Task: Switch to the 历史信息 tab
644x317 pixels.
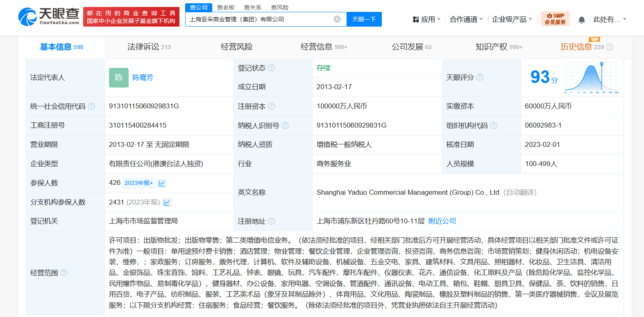Action: pos(582,47)
